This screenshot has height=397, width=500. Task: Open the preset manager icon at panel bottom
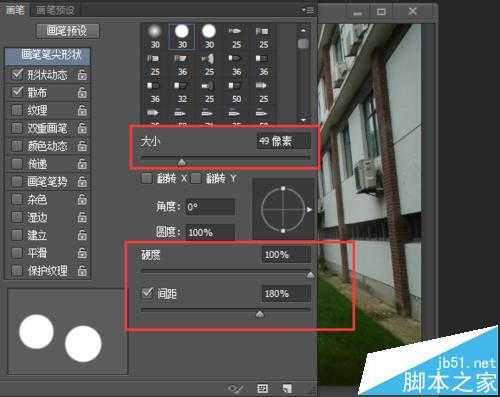[x=263, y=388]
